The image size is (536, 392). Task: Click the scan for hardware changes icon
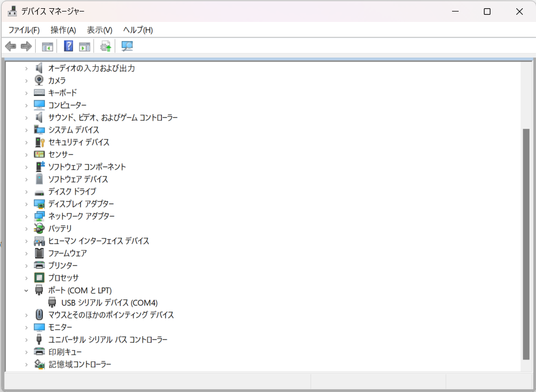(x=127, y=47)
